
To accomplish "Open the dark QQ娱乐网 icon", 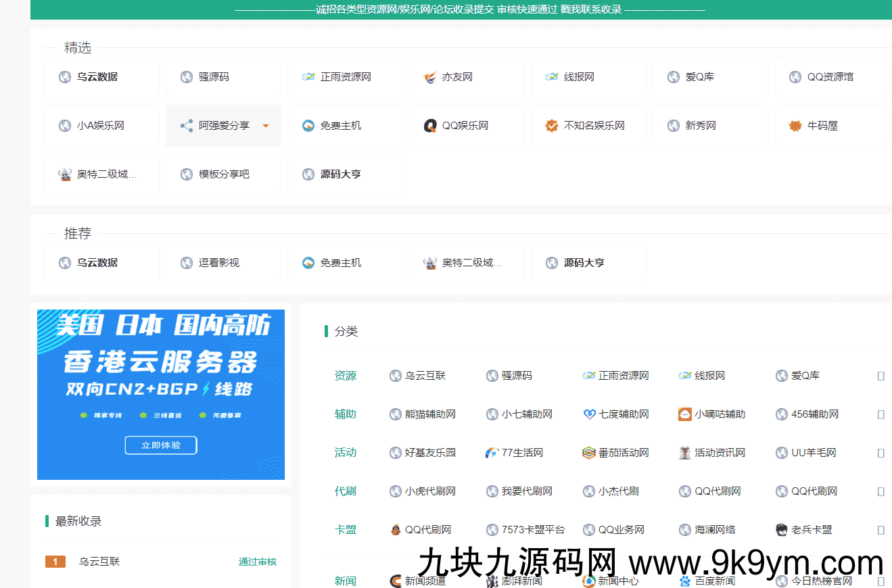I will pyautogui.click(x=428, y=126).
